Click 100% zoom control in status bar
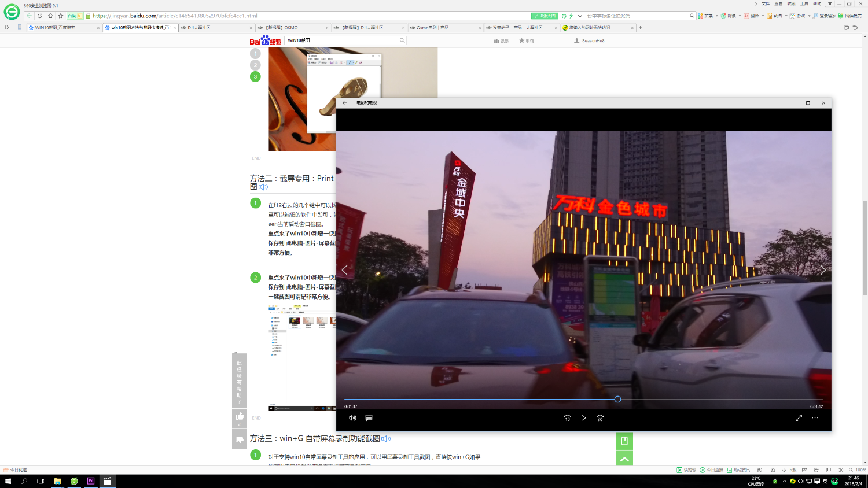868x488 pixels. pyautogui.click(x=859, y=470)
